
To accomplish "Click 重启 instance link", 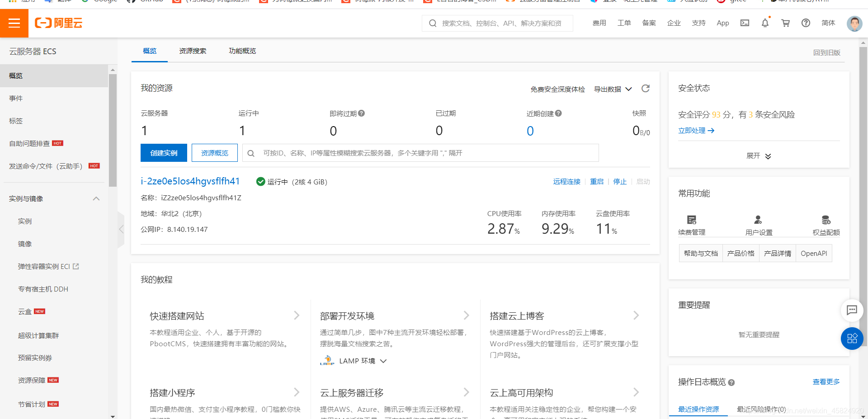I will pos(597,182).
